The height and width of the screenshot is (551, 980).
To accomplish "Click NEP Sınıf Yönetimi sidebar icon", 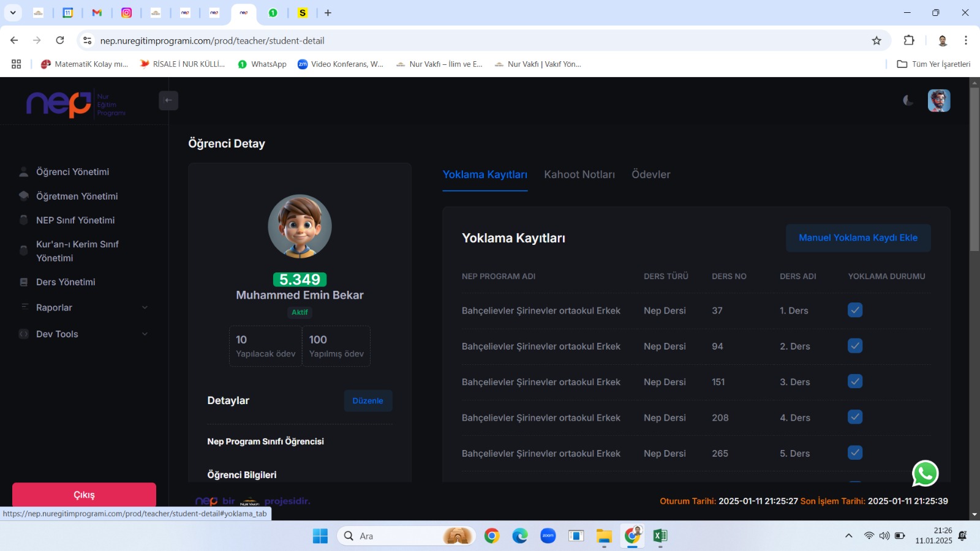I will pyautogui.click(x=24, y=220).
